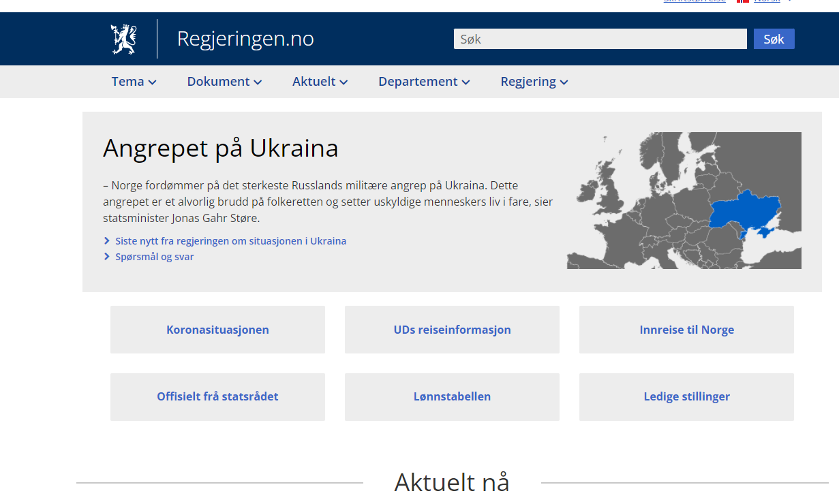
Task: Expand the Tema menu
Action: click(x=134, y=82)
